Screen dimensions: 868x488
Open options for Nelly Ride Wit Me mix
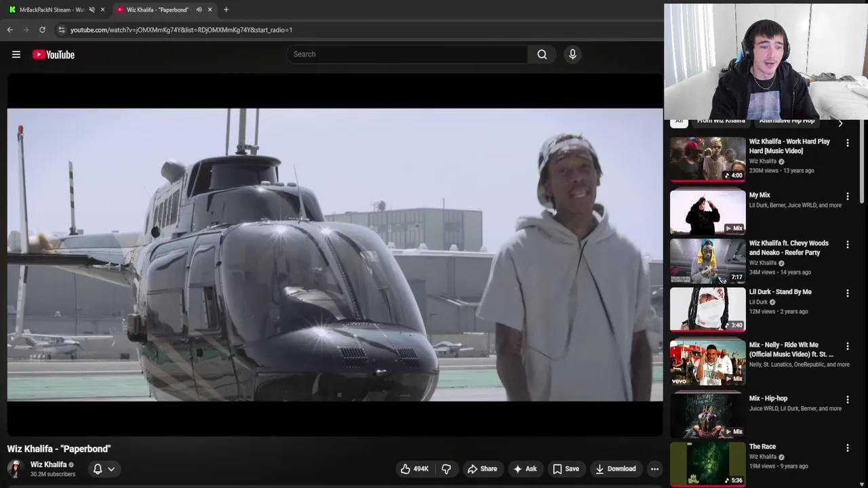tap(847, 346)
